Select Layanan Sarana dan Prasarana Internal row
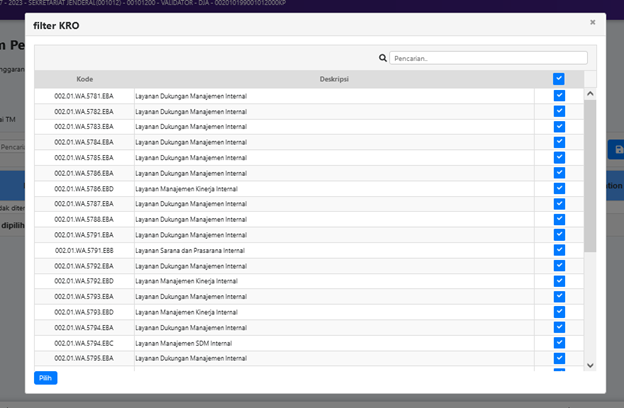Image resolution: width=624 pixels, height=408 pixels. [x=190, y=250]
